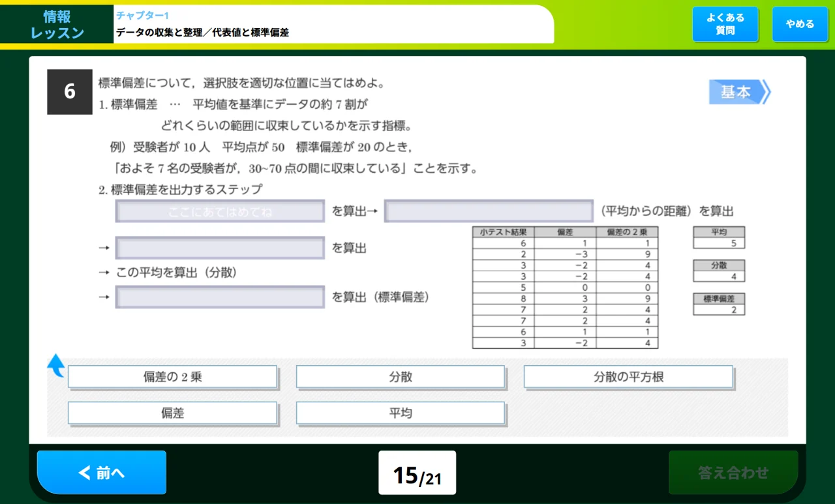Image resolution: width=835 pixels, height=504 pixels.
Task: Click the 平均 value cell showing 5
Action: (719, 243)
